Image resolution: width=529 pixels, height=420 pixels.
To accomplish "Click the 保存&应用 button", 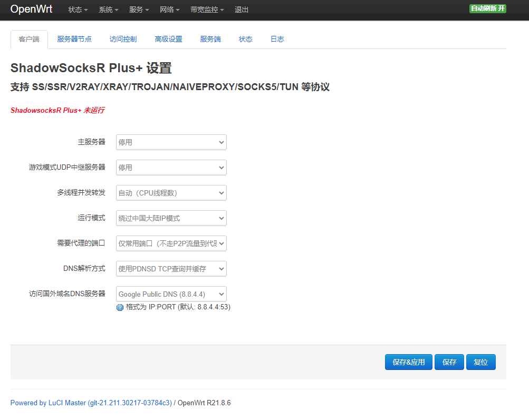I will 409,362.
